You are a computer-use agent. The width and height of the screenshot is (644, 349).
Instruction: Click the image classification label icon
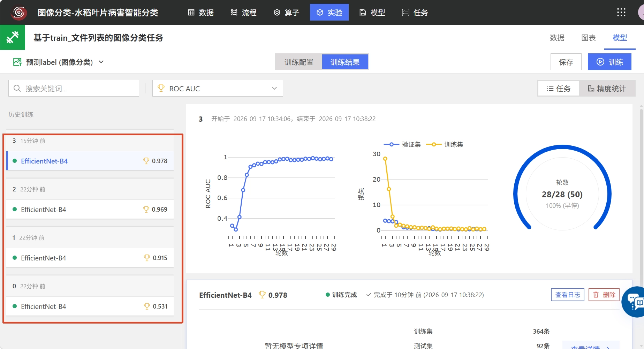coord(17,62)
